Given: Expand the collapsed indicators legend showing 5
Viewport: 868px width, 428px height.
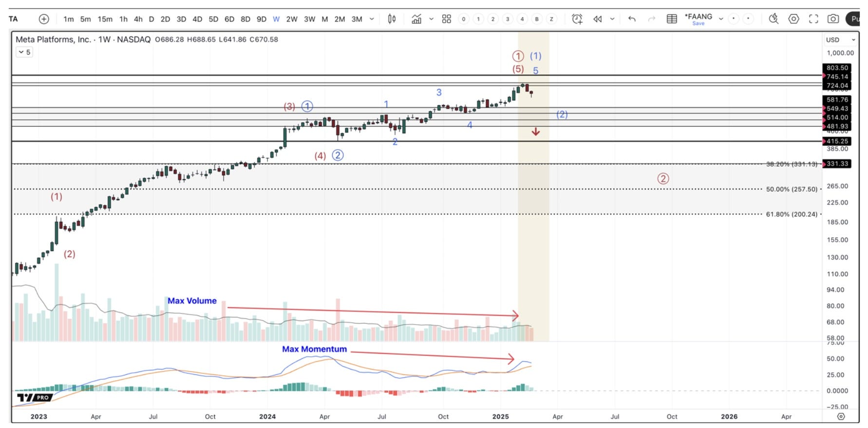Looking at the screenshot, I should (24, 52).
